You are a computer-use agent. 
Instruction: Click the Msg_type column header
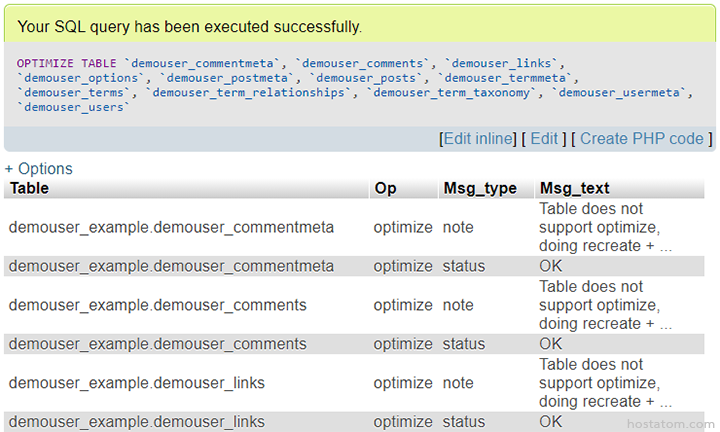[x=480, y=188]
